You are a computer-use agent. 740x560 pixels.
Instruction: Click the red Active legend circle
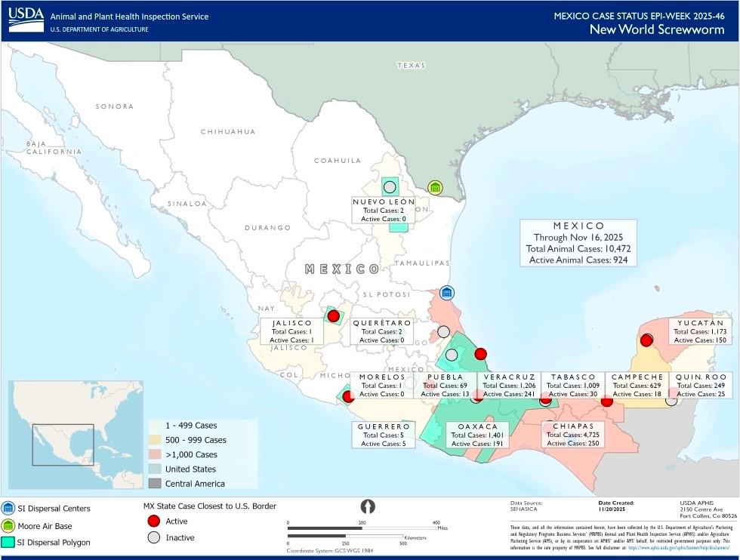click(x=155, y=522)
